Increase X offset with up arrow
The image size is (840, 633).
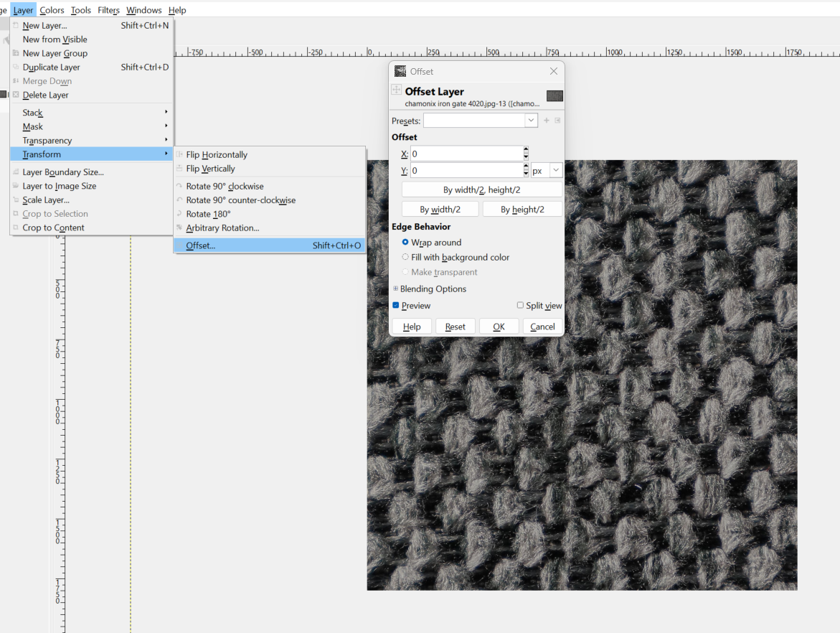(526, 150)
